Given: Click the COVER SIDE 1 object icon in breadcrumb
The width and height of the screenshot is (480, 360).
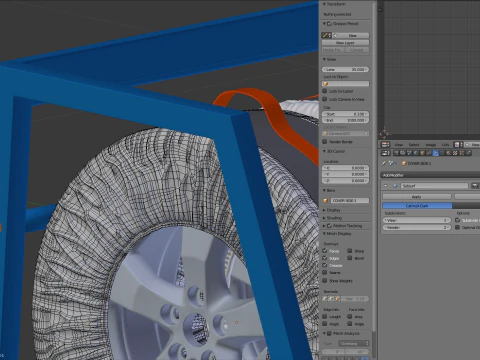Looking at the screenshot, I should (x=404, y=163).
